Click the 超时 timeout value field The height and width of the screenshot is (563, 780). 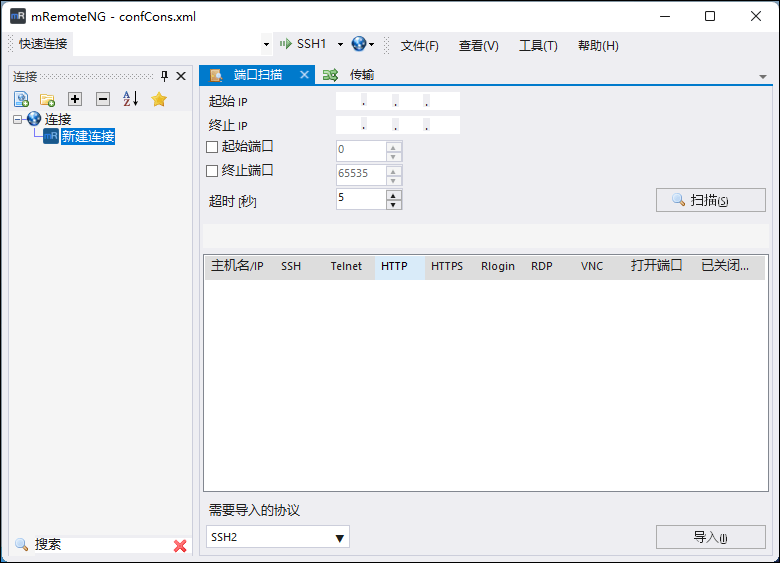(361, 199)
